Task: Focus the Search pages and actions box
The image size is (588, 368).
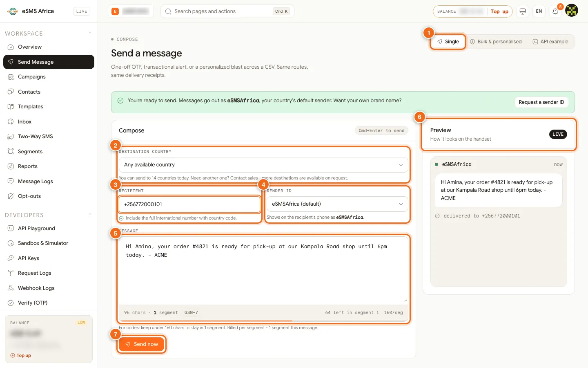Action: pos(227,11)
